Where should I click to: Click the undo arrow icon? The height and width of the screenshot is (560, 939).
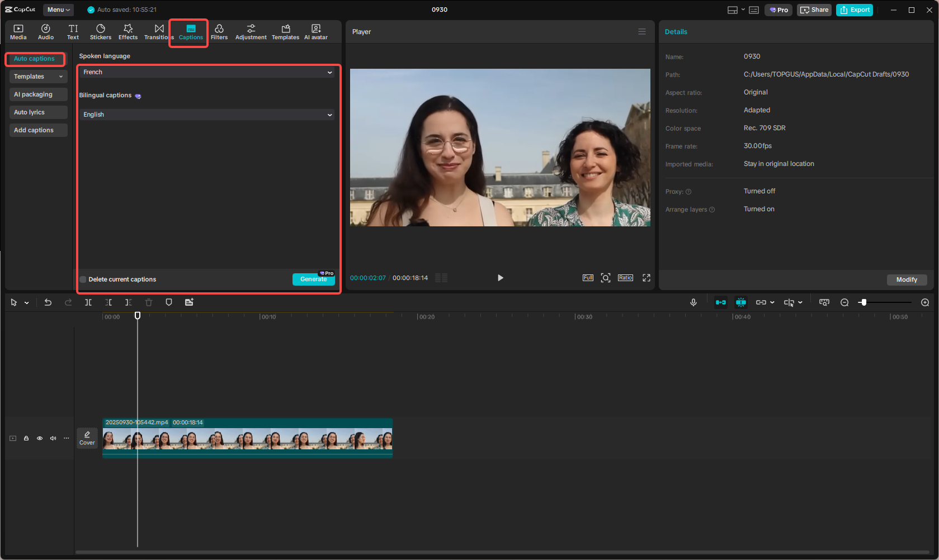coord(48,302)
